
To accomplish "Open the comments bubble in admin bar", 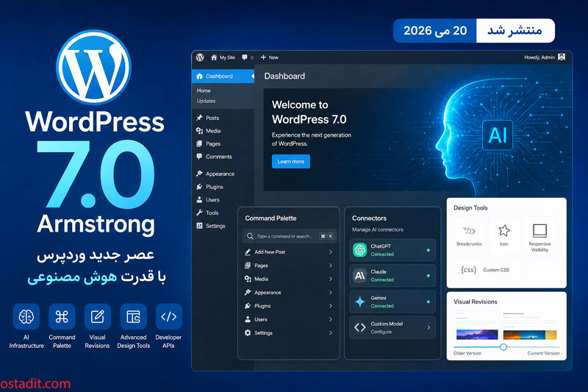I will [245, 57].
